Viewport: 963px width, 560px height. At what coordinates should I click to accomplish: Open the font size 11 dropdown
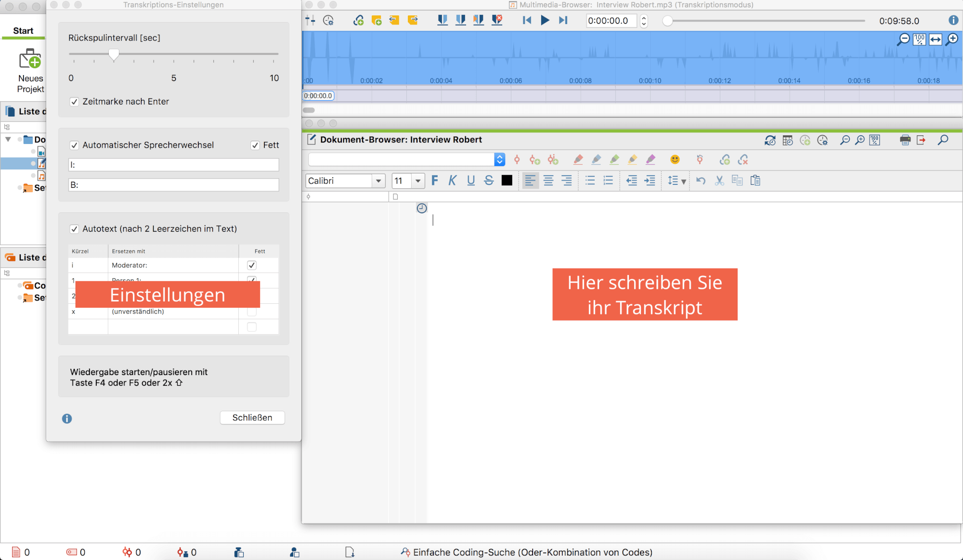[418, 181]
